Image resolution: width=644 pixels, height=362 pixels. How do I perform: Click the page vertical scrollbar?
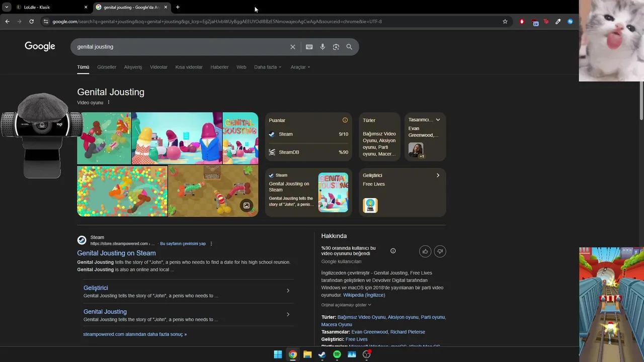[641, 101]
